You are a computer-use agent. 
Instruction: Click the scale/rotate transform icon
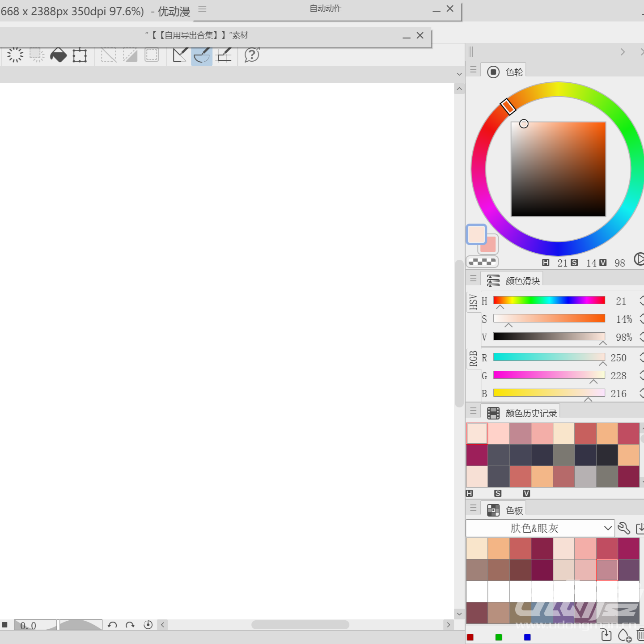coord(80,55)
